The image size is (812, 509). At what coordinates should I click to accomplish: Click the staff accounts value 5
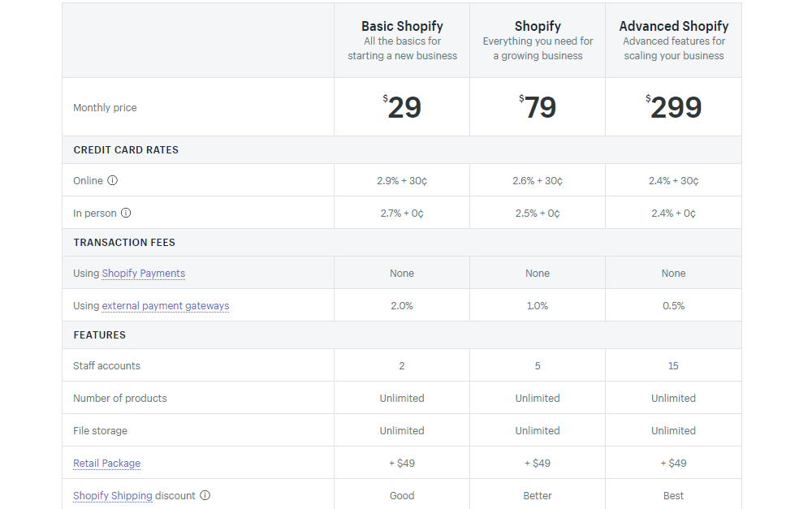click(x=538, y=366)
